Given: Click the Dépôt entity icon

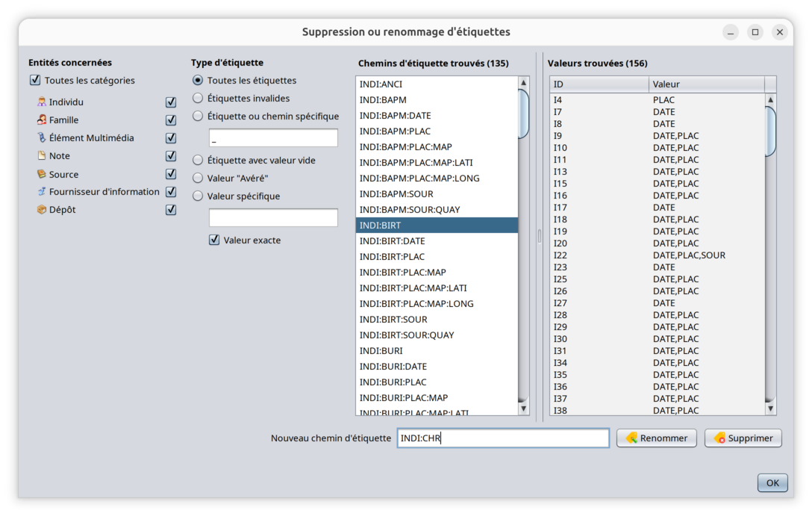Looking at the screenshot, I should point(42,210).
